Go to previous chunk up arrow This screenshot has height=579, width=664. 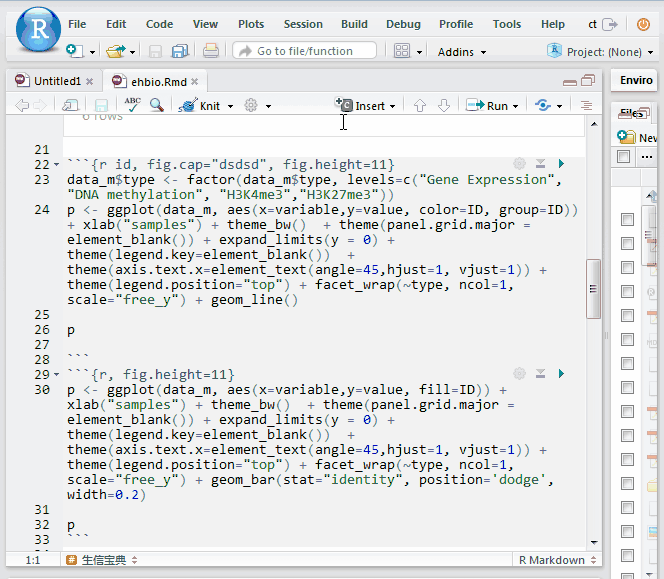pyautogui.click(x=420, y=105)
